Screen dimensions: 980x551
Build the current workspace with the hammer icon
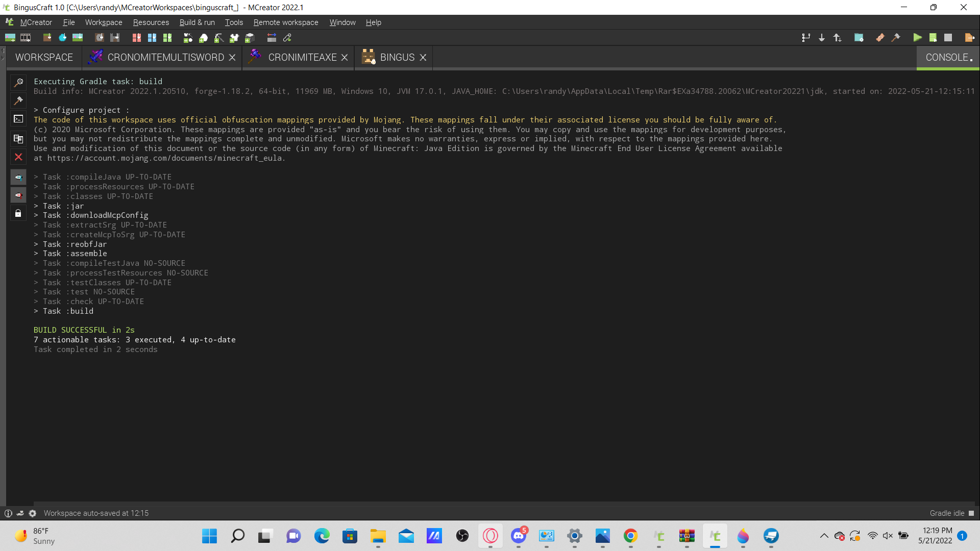coord(897,37)
